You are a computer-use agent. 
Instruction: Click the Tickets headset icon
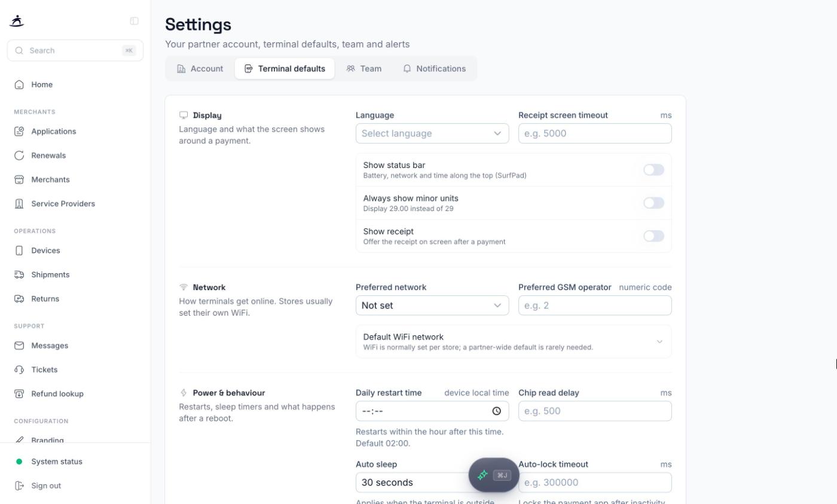point(19,370)
